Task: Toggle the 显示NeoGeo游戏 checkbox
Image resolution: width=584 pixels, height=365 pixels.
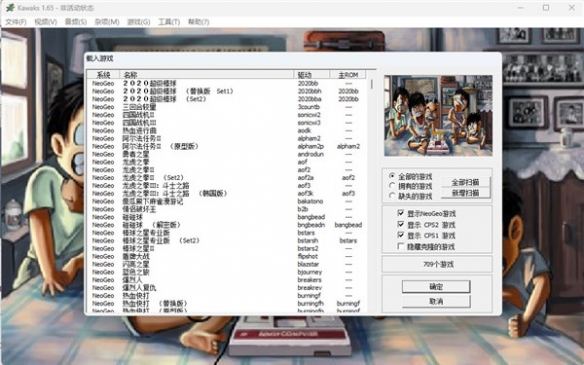Action: (401, 213)
